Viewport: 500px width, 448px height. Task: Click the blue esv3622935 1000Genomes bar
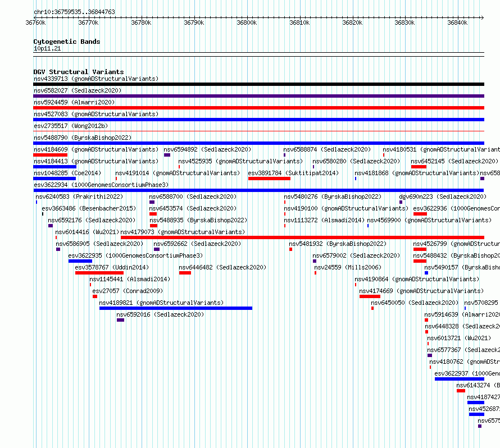(80, 261)
